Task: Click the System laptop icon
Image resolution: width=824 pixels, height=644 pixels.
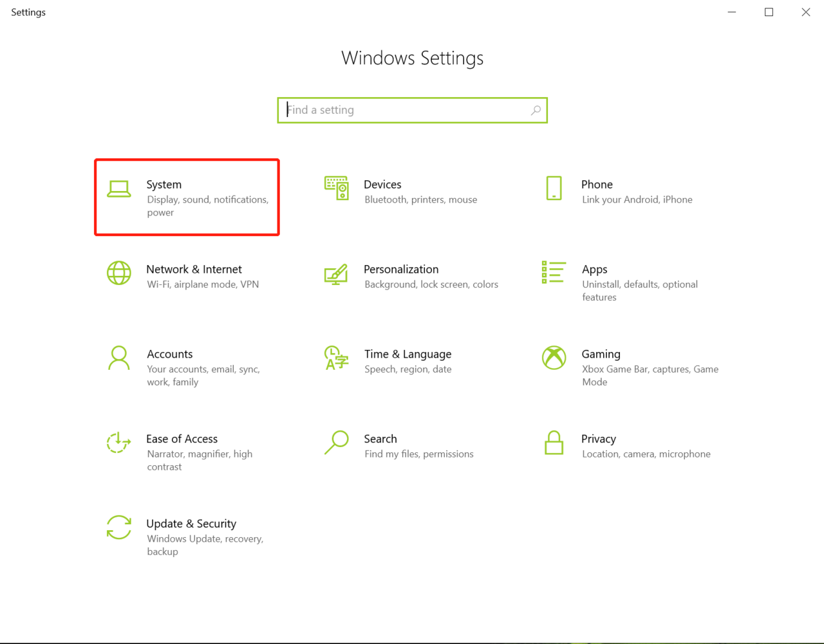Action: pos(119,189)
